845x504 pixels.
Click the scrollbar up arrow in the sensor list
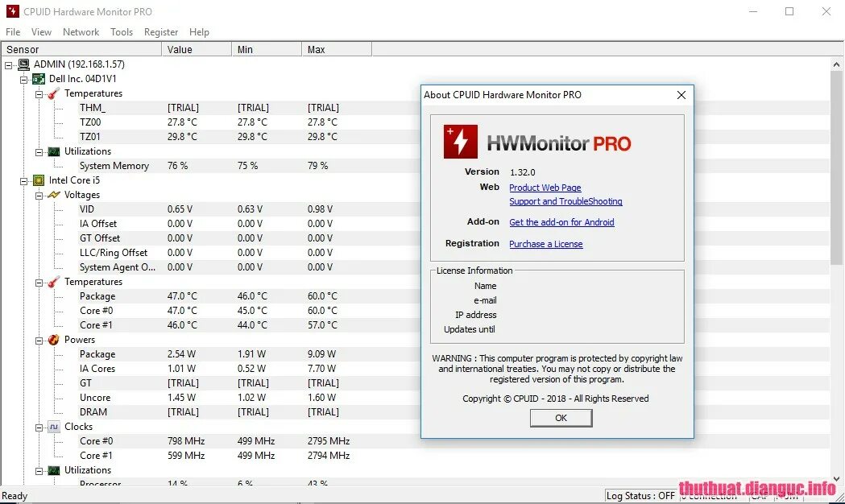pos(836,64)
